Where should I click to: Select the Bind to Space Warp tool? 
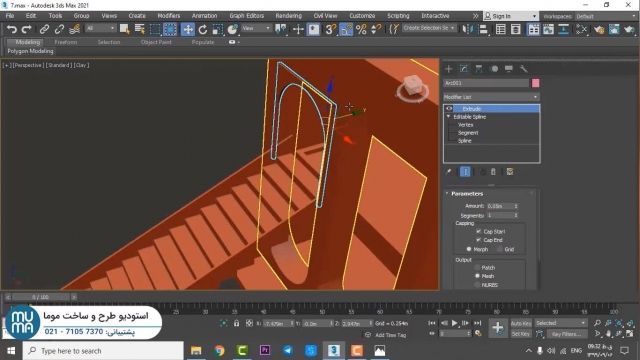[74, 29]
